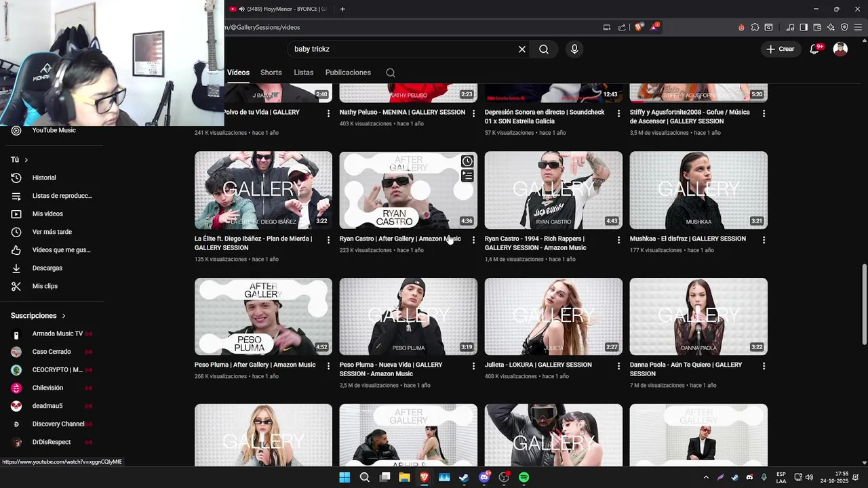Click the flame extension icon

(x=741, y=27)
